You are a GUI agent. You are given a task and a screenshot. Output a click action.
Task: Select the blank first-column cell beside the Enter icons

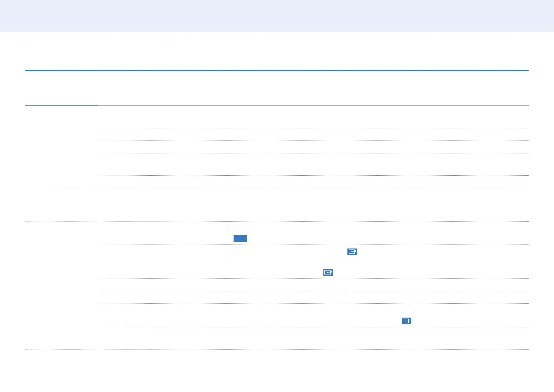click(x=62, y=285)
